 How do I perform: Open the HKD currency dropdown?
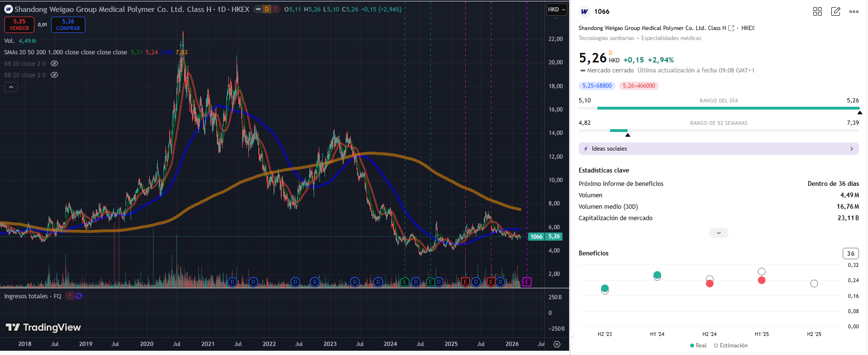(x=556, y=10)
